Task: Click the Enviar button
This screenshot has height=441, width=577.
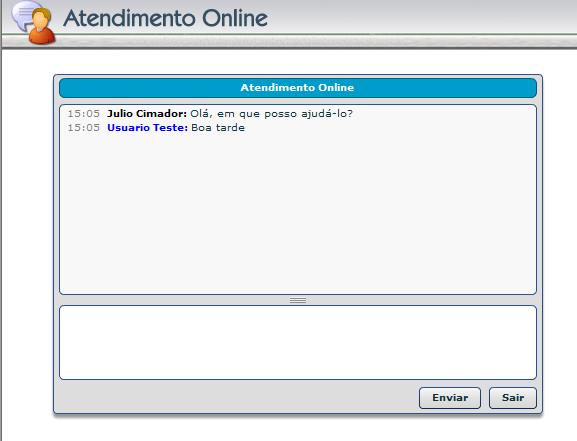Action: coord(450,398)
